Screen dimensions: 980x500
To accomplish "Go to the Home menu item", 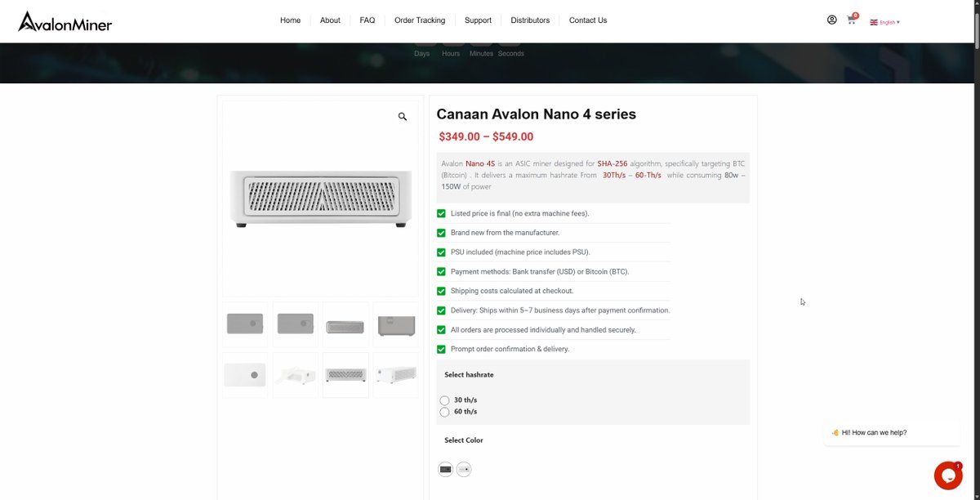I will coord(290,20).
